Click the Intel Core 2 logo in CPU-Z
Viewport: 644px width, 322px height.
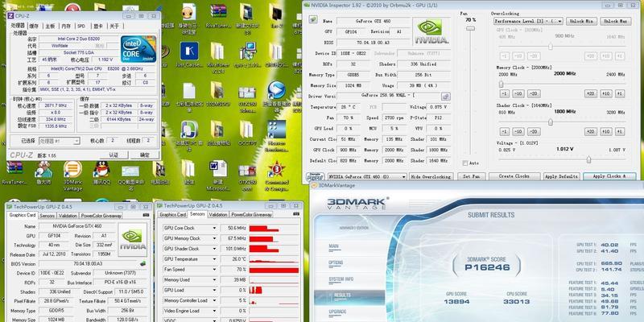point(138,49)
